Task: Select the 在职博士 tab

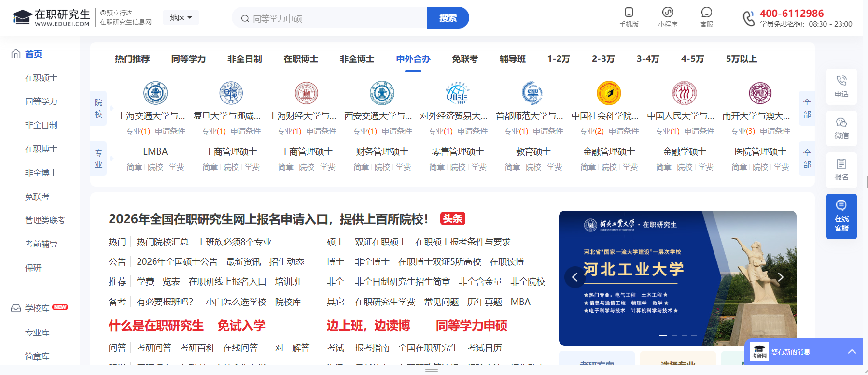Action: pos(301,59)
